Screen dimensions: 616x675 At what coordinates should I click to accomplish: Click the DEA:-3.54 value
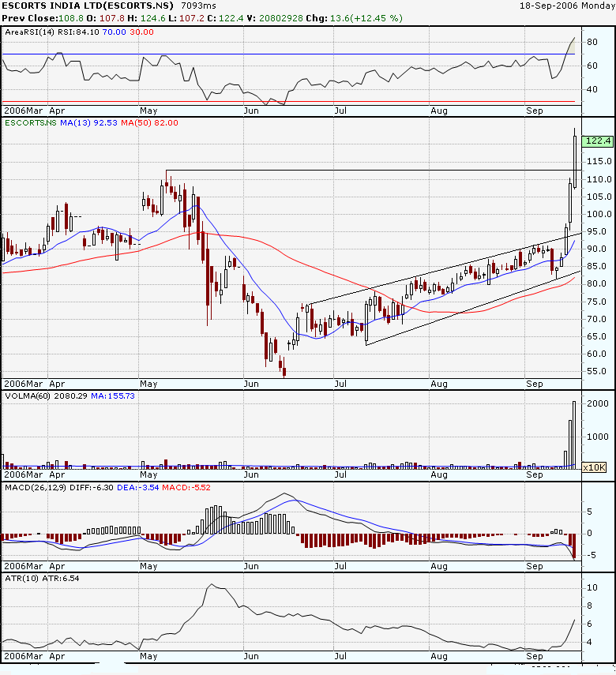[x=138, y=487]
